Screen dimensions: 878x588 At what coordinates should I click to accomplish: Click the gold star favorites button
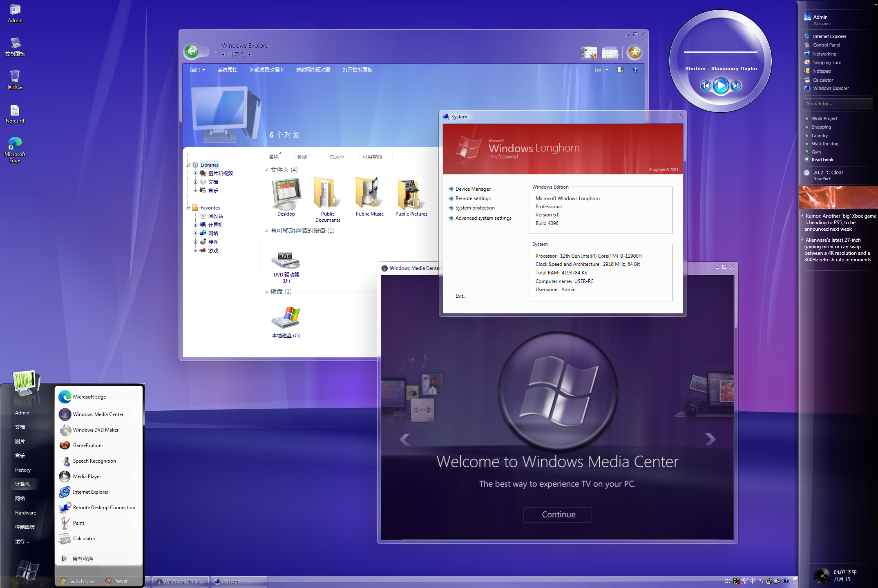tap(634, 52)
